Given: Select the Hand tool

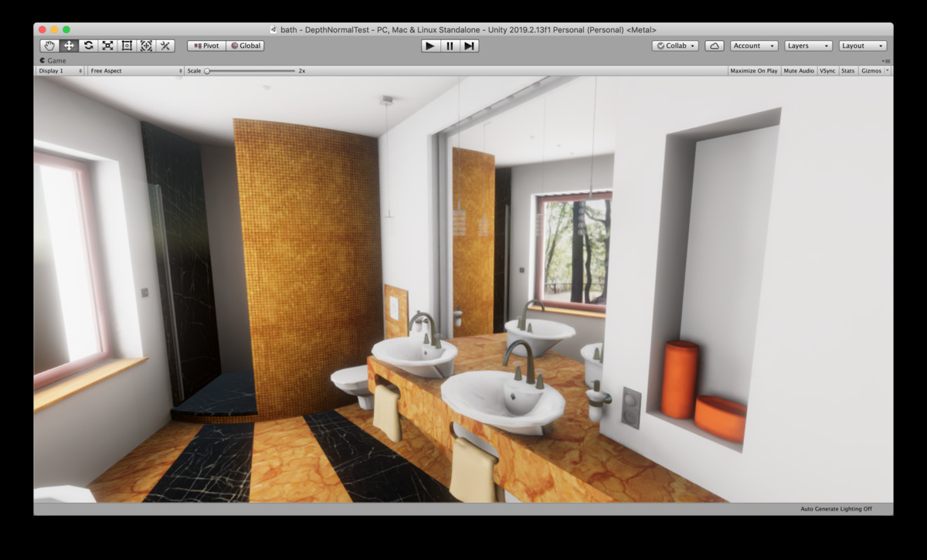Looking at the screenshot, I should click(x=49, y=46).
